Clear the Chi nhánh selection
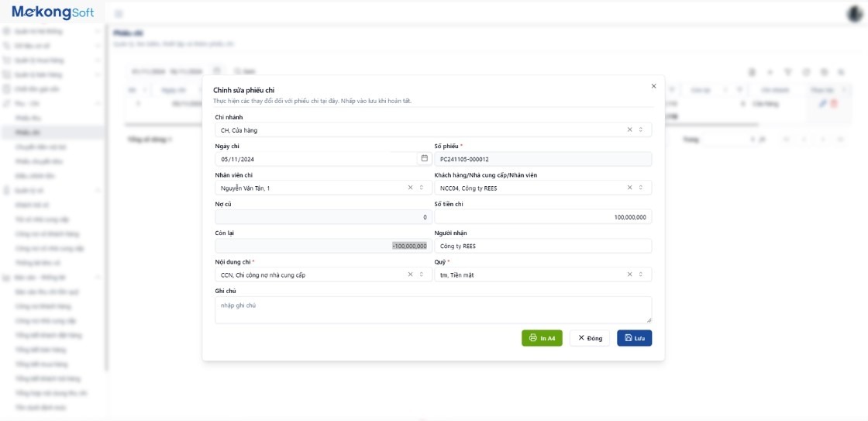 (x=629, y=129)
